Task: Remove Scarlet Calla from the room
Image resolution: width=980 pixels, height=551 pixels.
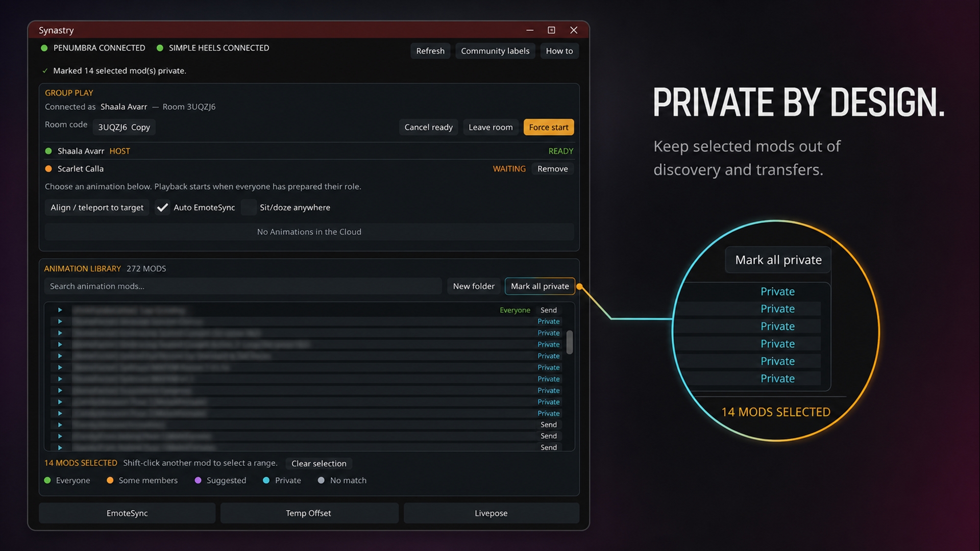Action: (x=552, y=169)
